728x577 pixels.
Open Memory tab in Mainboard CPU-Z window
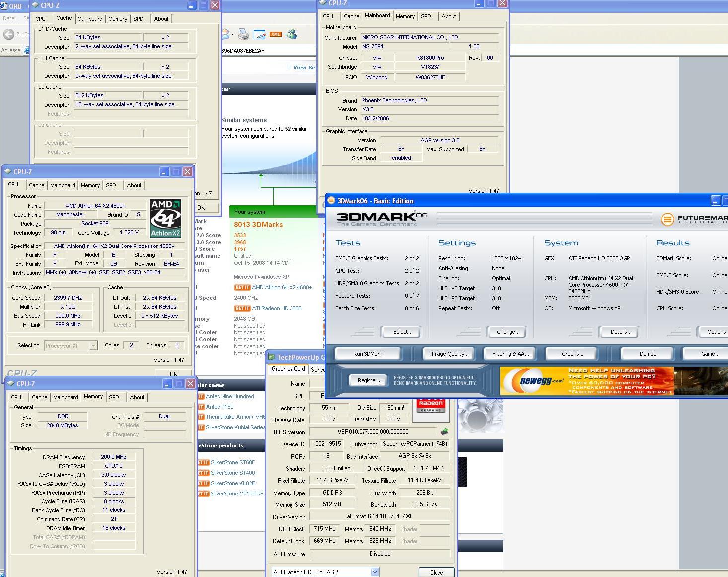(x=405, y=16)
